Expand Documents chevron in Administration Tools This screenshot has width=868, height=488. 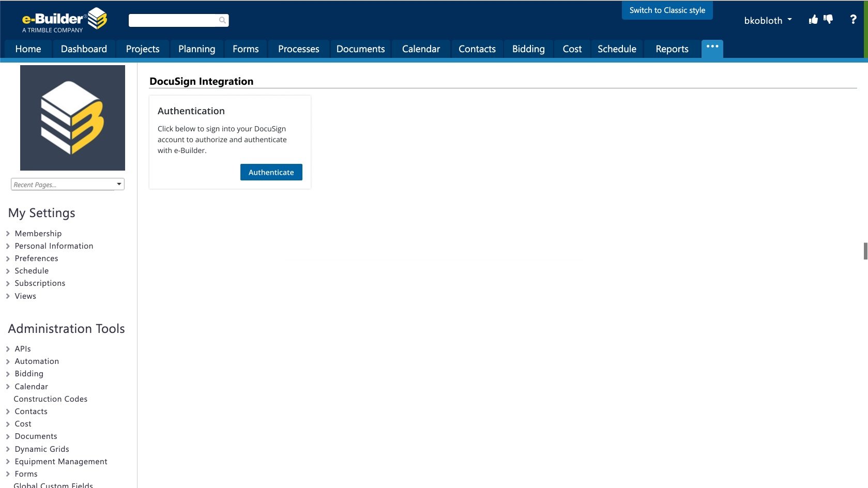[8, 436]
